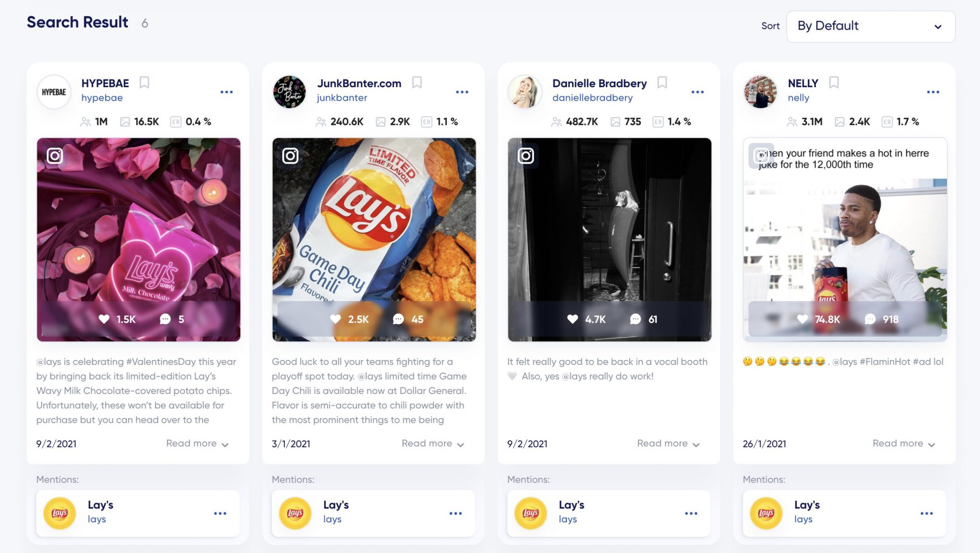The image size is (980, 553).
Task: Expand Read more on JunkBanter post dated 3/1/2021
Action: point(433,444)
